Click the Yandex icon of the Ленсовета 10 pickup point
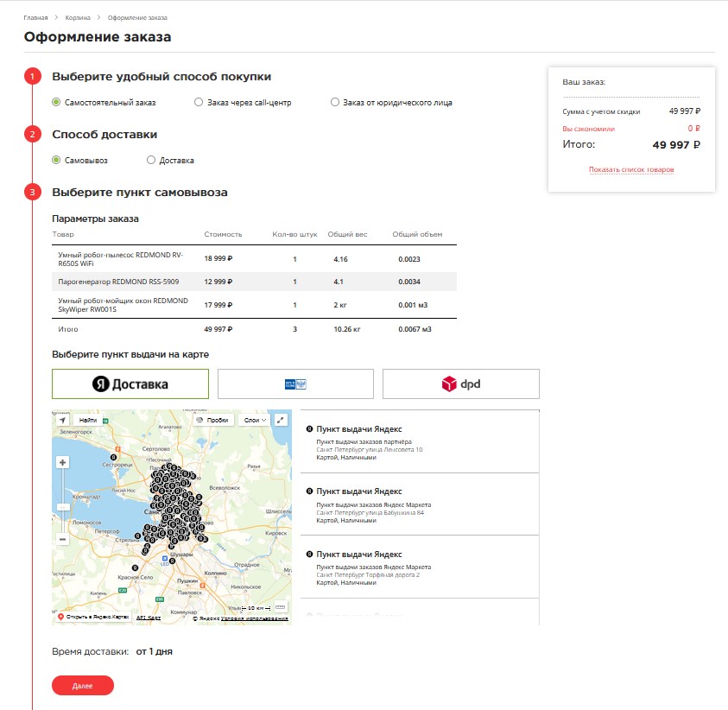The width and height of the screenshot is (728, 710). coord(310,429)
